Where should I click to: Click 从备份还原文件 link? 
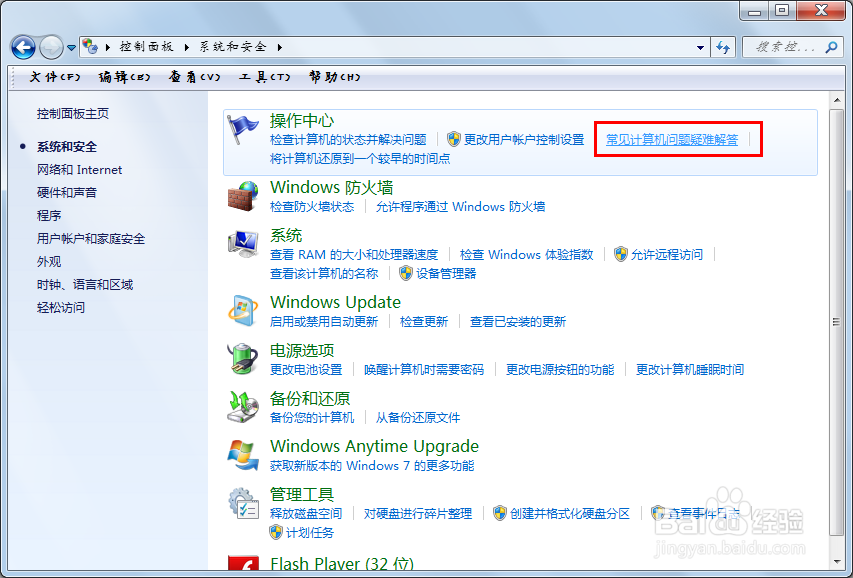[418, 417]
